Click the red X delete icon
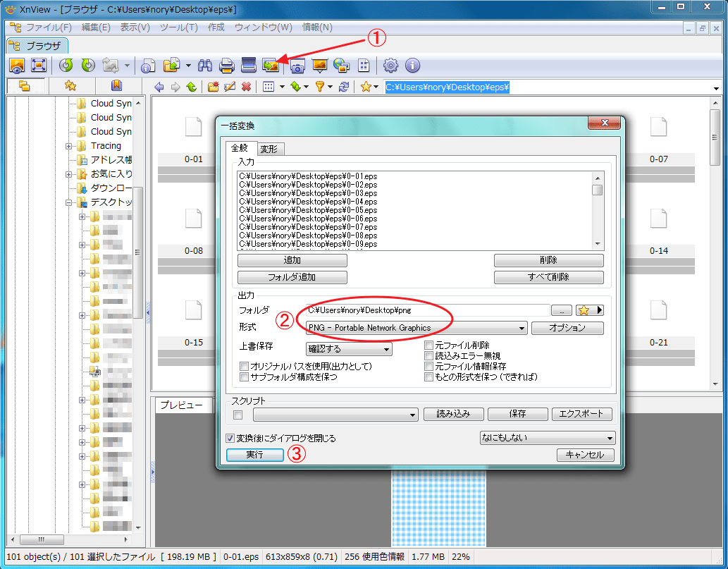Screen dimensions: 728x569 247,87
